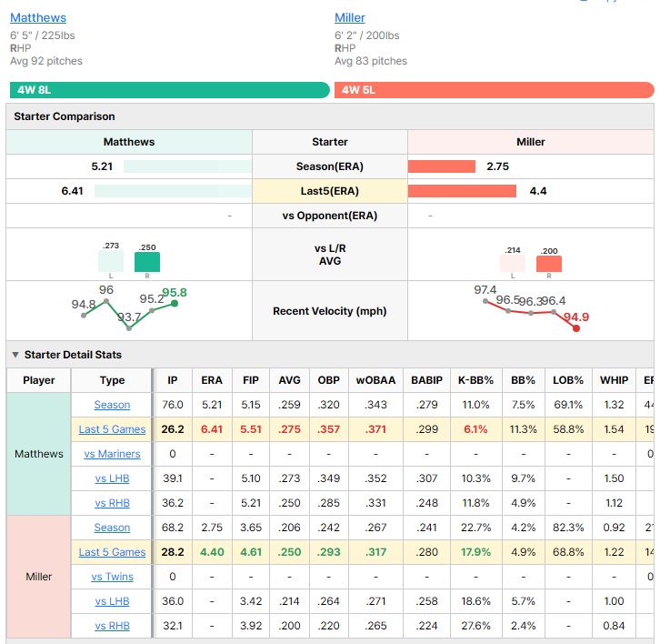This screenshot has height=644, width=660.
Task: Click the green 4W 8L record bar
Action: coord(170,90)
